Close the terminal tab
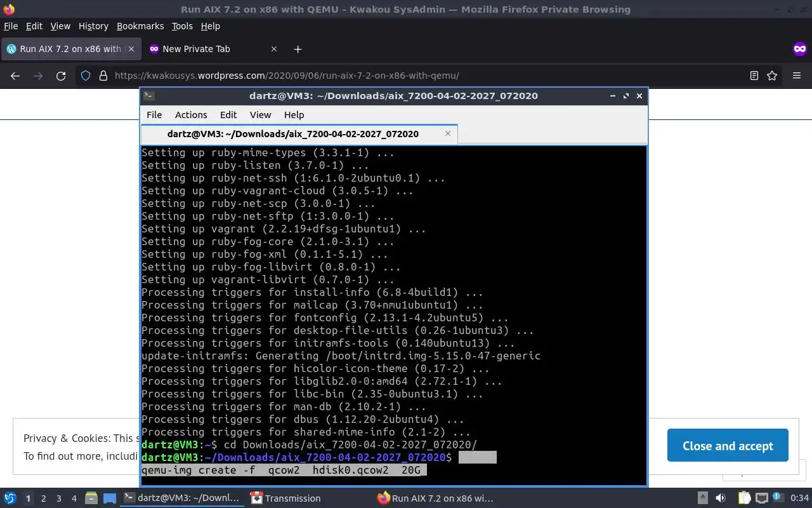The image size is (812, 508). coord(448,133)
